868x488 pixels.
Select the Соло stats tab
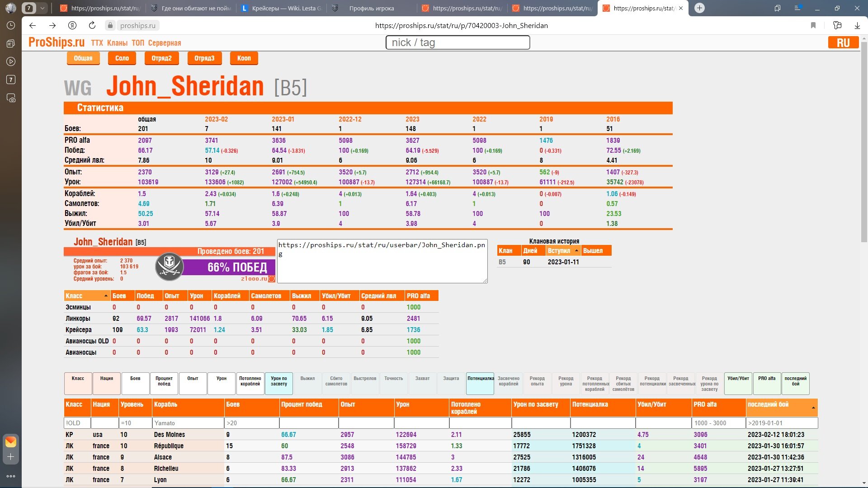tap(122, 58)
